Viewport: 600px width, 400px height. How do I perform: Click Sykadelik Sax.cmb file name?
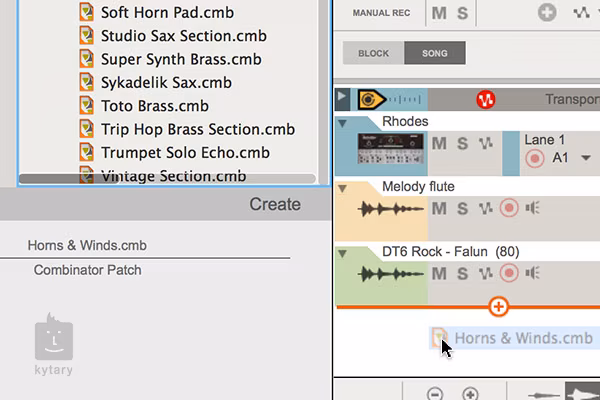pyautogui.click(x=166, y=83)
